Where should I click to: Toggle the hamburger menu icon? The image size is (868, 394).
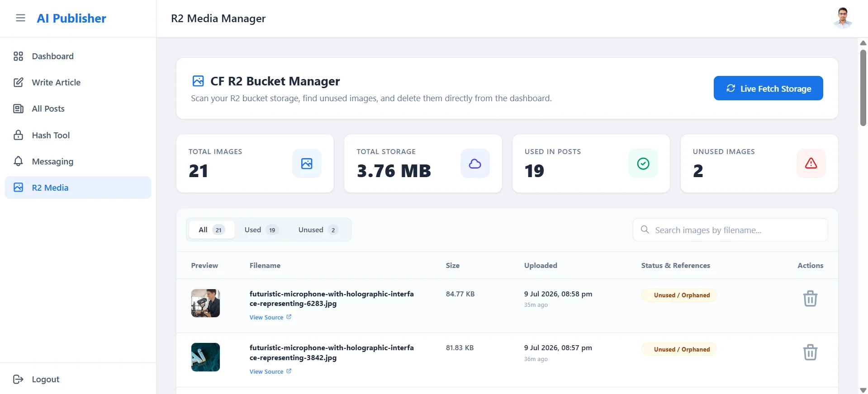[x=20, y=18]
